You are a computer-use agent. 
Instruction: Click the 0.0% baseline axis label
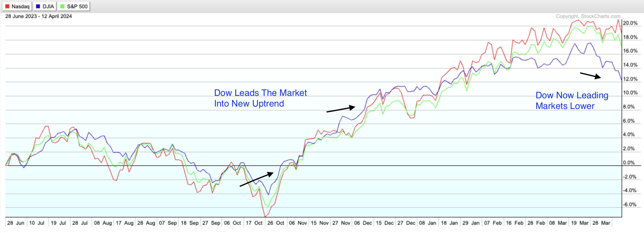point(628,163)
